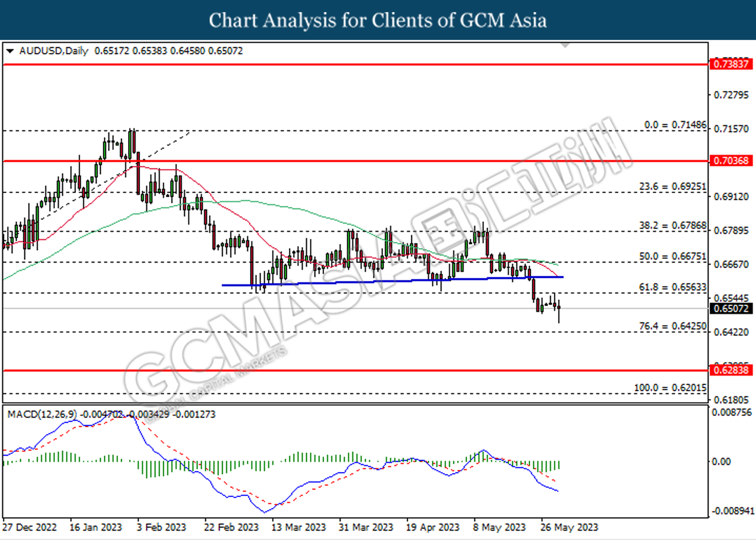Click the Fibonacci label 61.8 = 0.65633
The width and height of the screenshot is (756, 540).
pos(673,287)
